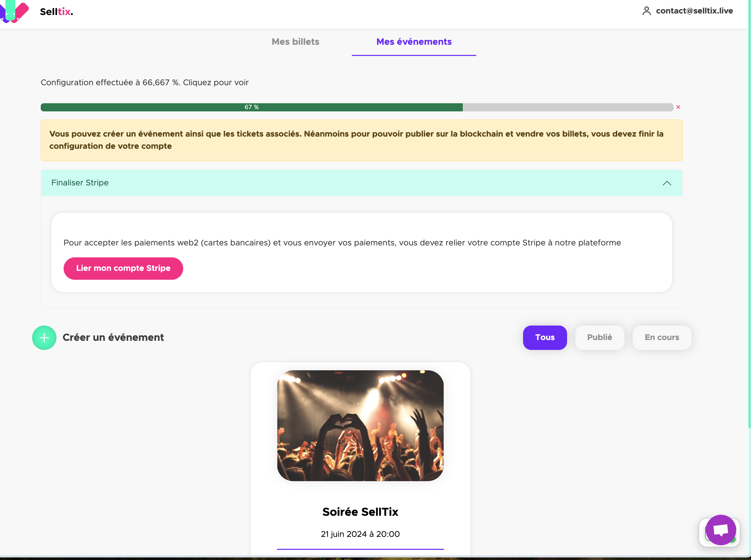
Task: Dismiss progress bar with red X
Action: 678,107
